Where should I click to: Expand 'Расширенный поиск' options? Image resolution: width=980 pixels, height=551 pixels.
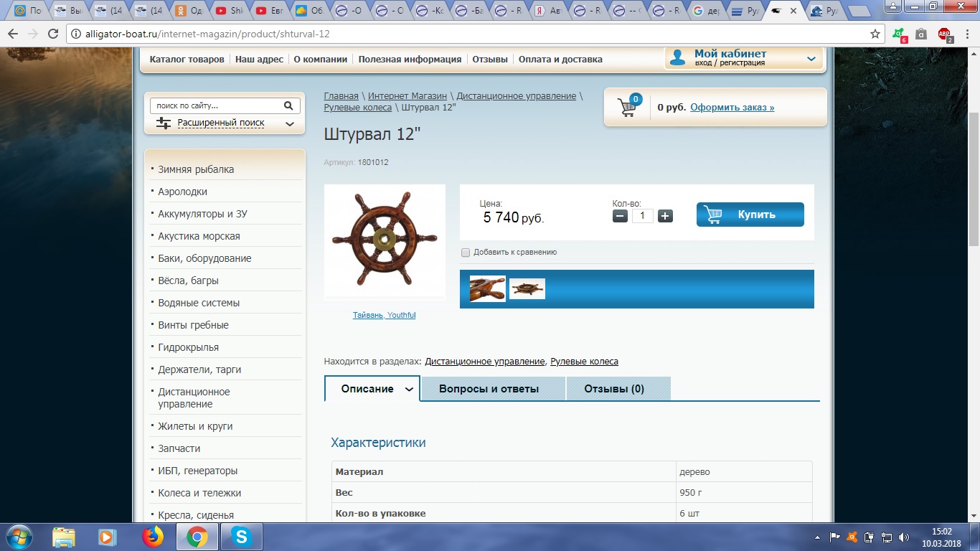pos(289,123)
